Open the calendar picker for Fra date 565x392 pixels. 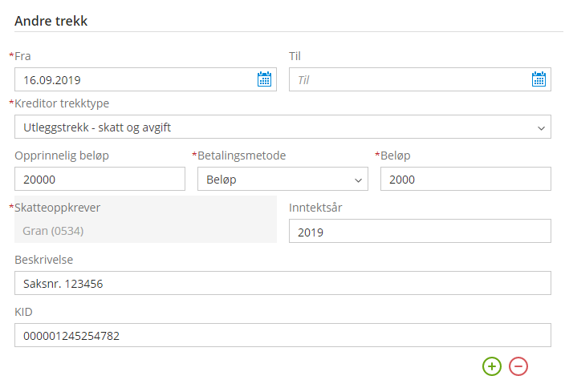264,79
